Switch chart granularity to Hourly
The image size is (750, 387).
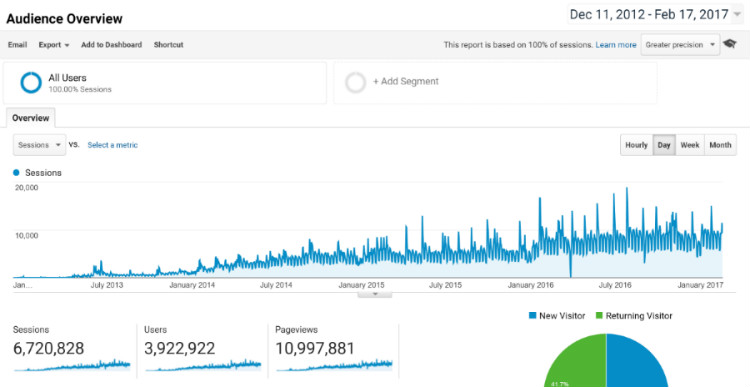click(636, 145)
